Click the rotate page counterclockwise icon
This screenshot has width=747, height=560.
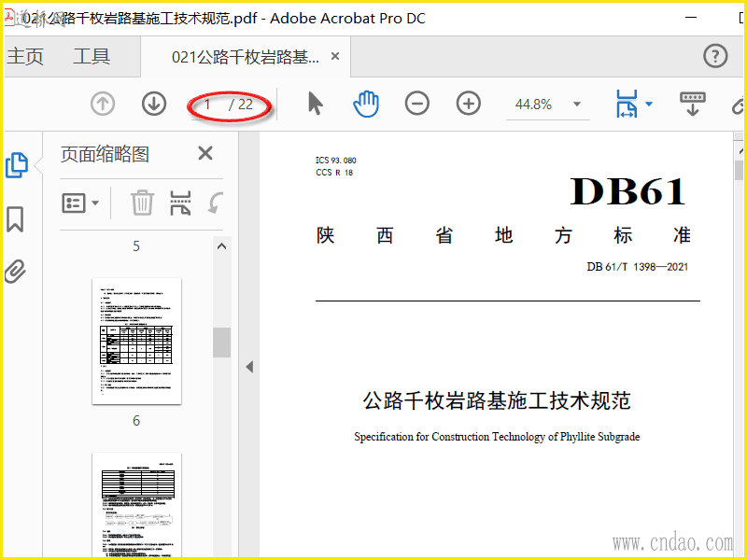[x=216, y=203]
